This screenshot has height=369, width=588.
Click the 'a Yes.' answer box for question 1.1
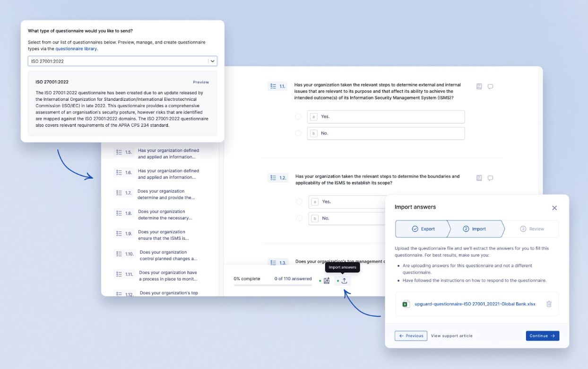point(386,117)
